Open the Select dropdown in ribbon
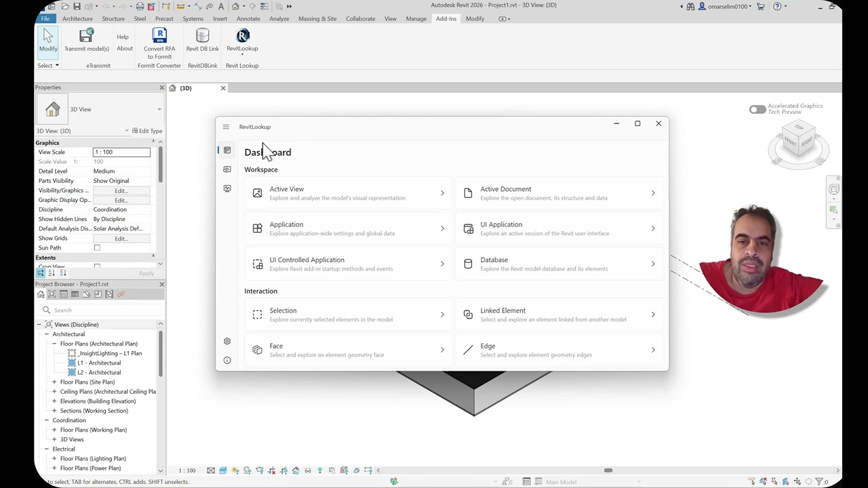Image resolution: width=868 pixels, height=488 pixels. pos(48,66)
